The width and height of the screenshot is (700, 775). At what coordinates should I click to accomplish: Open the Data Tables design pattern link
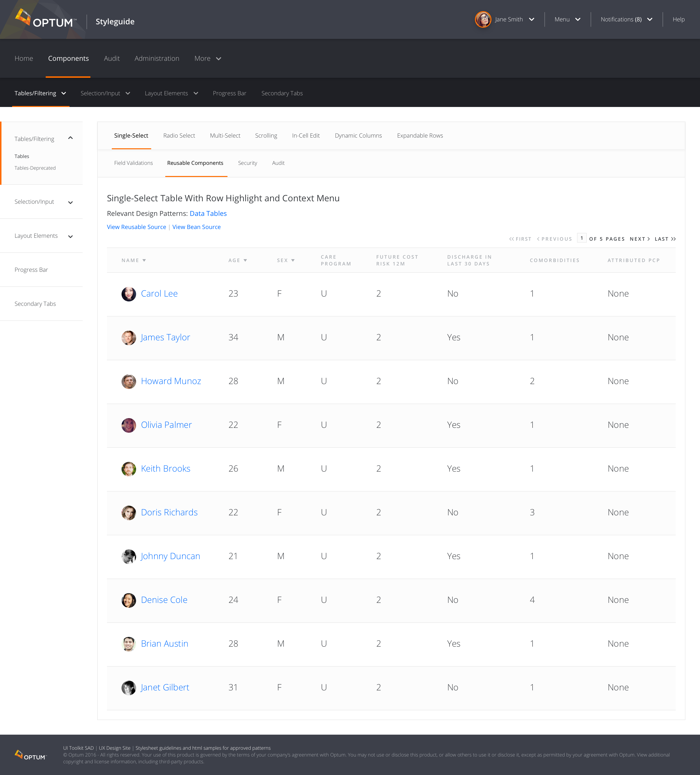click(208, 213)
